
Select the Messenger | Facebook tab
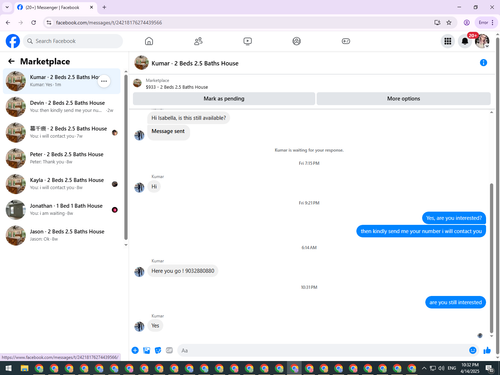click(55, 7)
